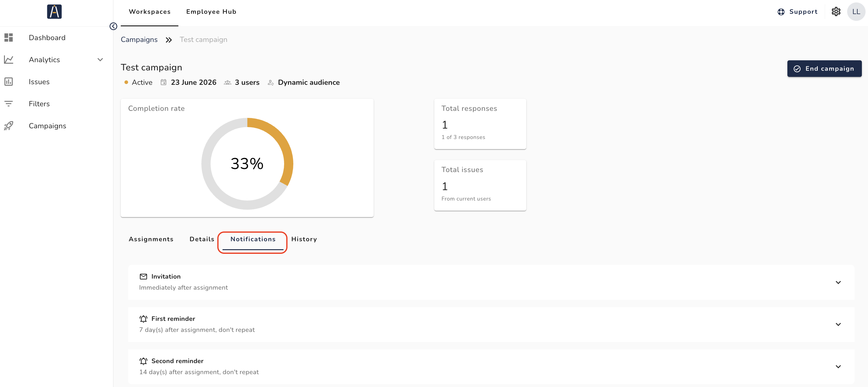The height and width of the screenshot is (387, 868).
Task: Click the Second reminder bell icon
Action: [x=143, y=361]
